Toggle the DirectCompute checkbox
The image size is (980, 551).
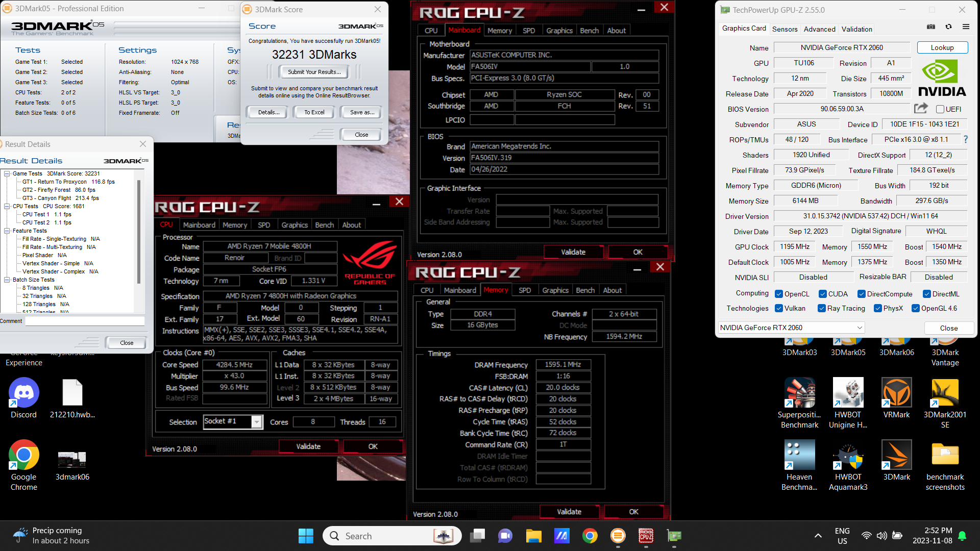coord(861,294)
